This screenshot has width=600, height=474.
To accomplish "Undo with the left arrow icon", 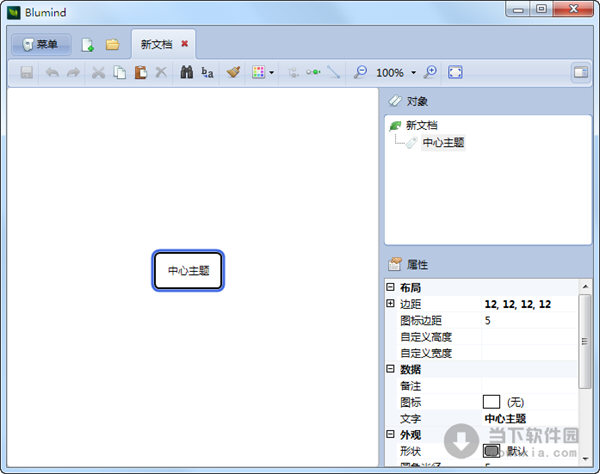I will click(x=52, y=72).
